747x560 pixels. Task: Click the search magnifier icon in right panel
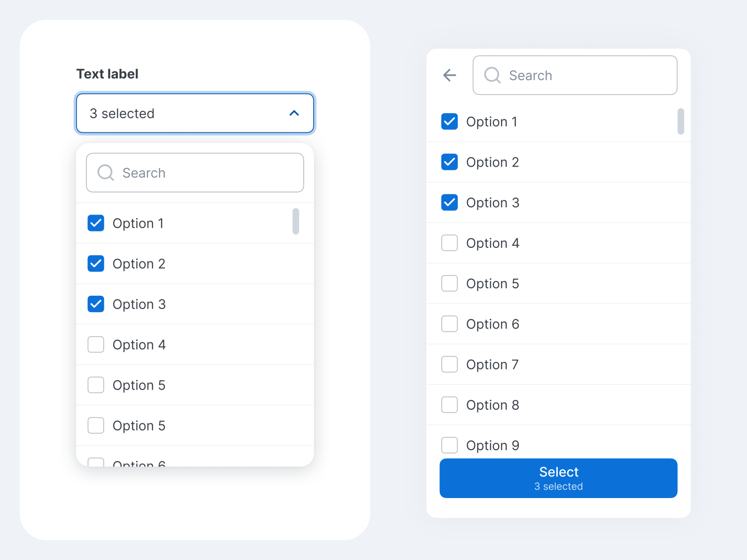tap(492, 75)
